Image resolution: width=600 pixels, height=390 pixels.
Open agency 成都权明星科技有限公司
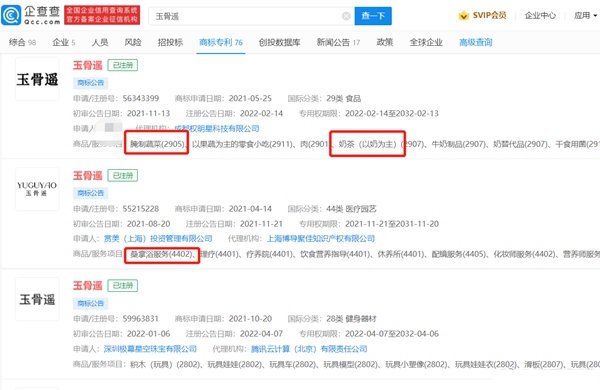pyautogui.click(x=217, y=128)
